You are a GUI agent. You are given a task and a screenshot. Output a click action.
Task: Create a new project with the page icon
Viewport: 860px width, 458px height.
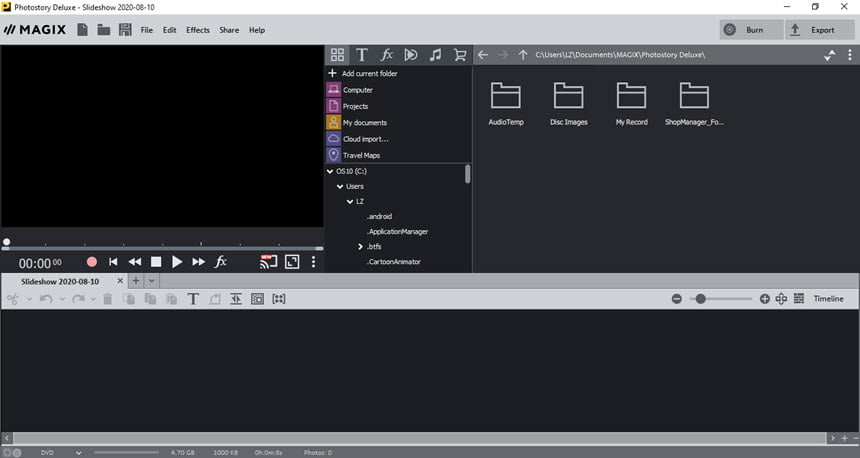click(x=82, y=30)
